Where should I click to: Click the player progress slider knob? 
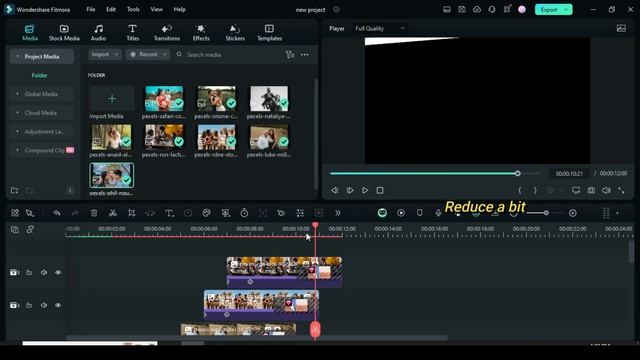517,173
